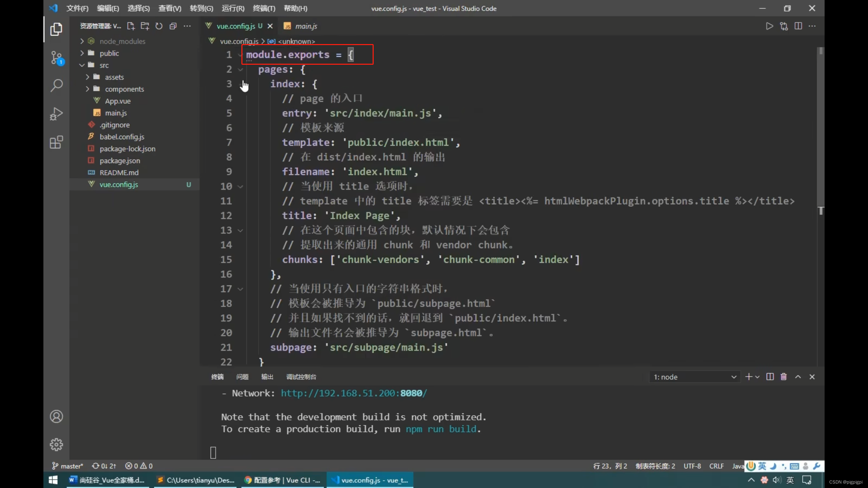This screenshot has width=868, height=488.
Task: Select master branch in status bar
Action: coord(67,465)
